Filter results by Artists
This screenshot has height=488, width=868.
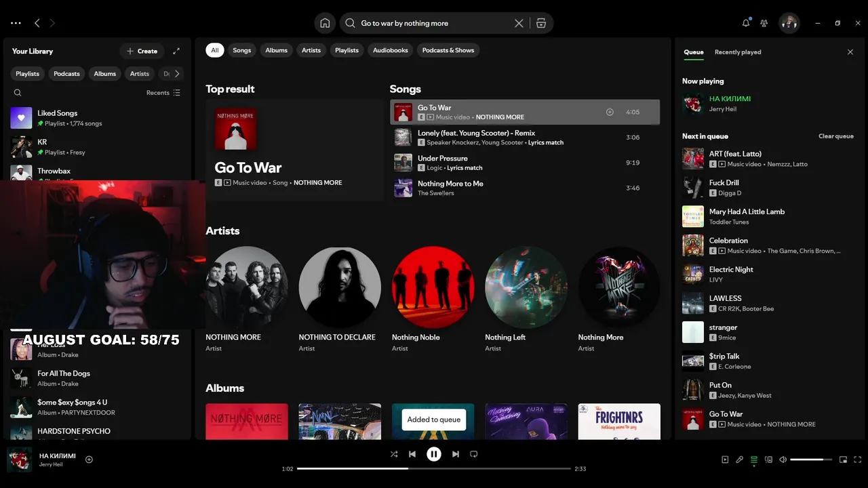click(311, 50)
